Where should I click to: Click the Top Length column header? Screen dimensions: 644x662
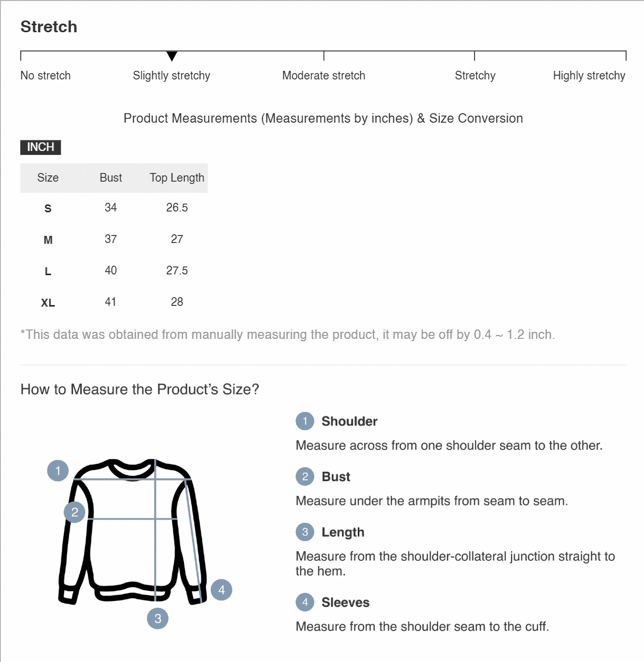[177, 178]
